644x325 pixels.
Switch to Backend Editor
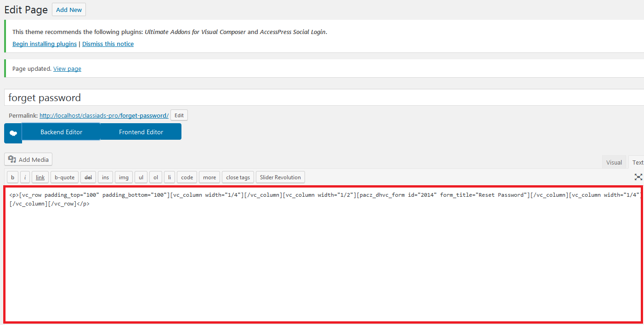tap(61, 132)
